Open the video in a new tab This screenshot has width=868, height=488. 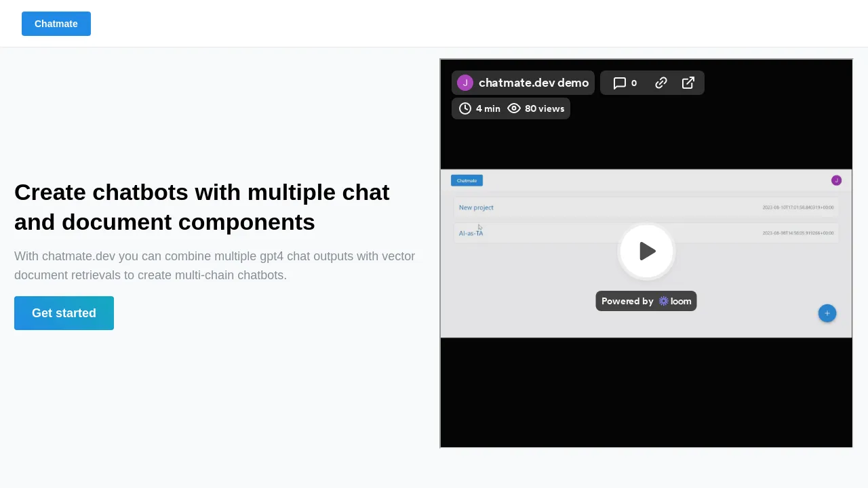[x=688, y=83]
